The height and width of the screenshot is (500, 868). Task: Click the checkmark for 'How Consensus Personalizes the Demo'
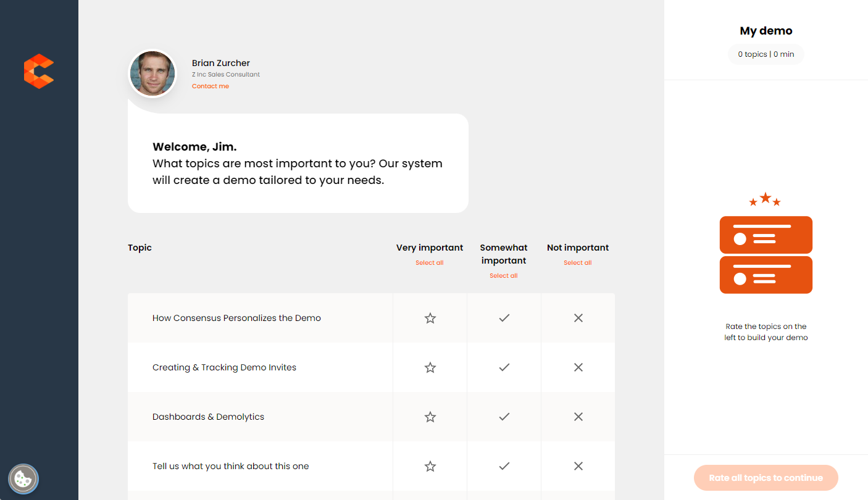504,317
